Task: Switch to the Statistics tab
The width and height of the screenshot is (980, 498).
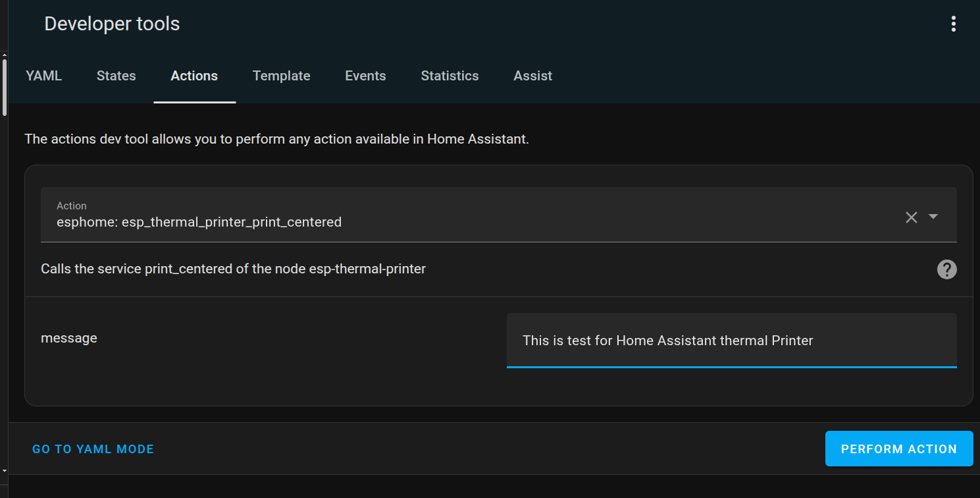Action: (450, 76)
